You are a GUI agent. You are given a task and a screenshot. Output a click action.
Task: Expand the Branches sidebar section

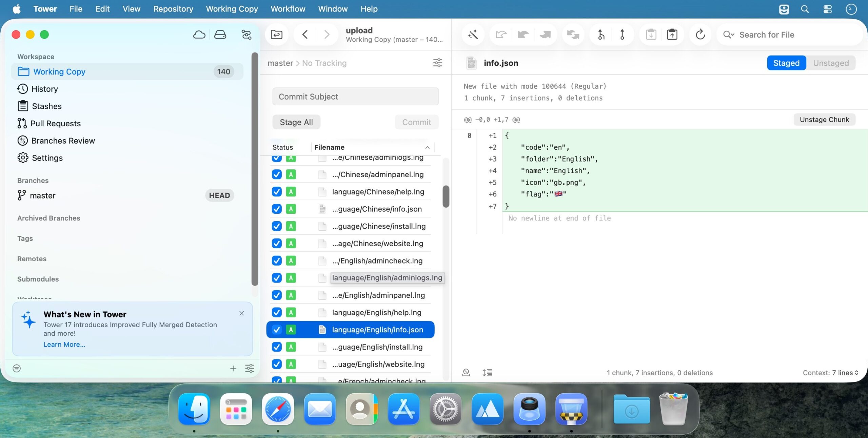pos(33,181)
